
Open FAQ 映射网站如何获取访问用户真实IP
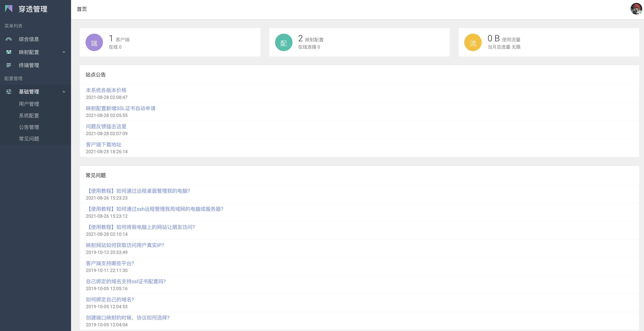(125, 245)
